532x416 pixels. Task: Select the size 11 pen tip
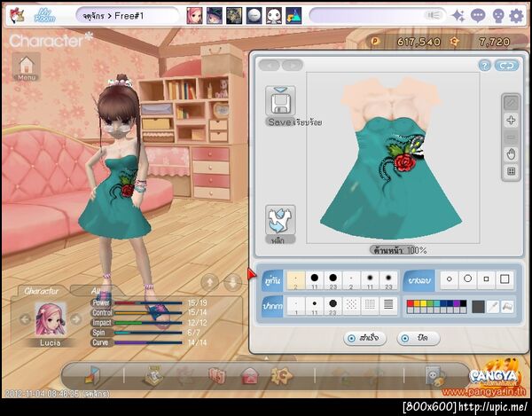click(x=315, y=306)
